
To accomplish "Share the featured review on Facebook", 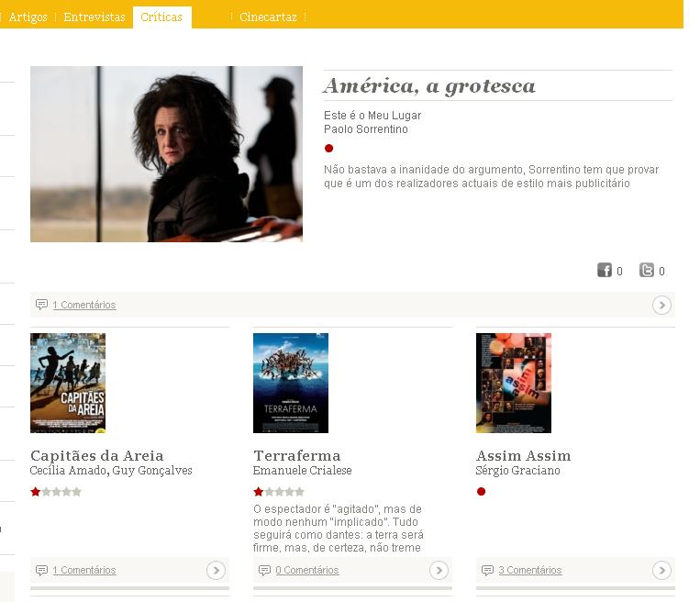I will point(605,270).
